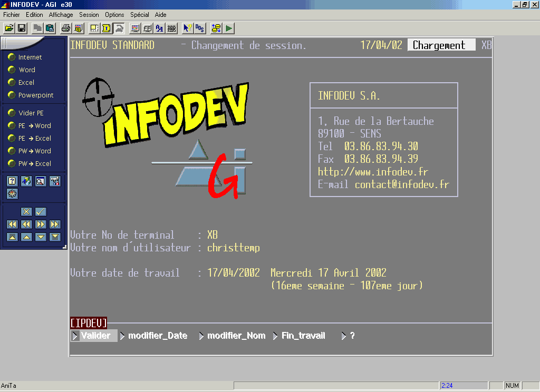Click the question mark icon in sidebar
This screenshot has height=392, width=540.
tap(12, 181)
